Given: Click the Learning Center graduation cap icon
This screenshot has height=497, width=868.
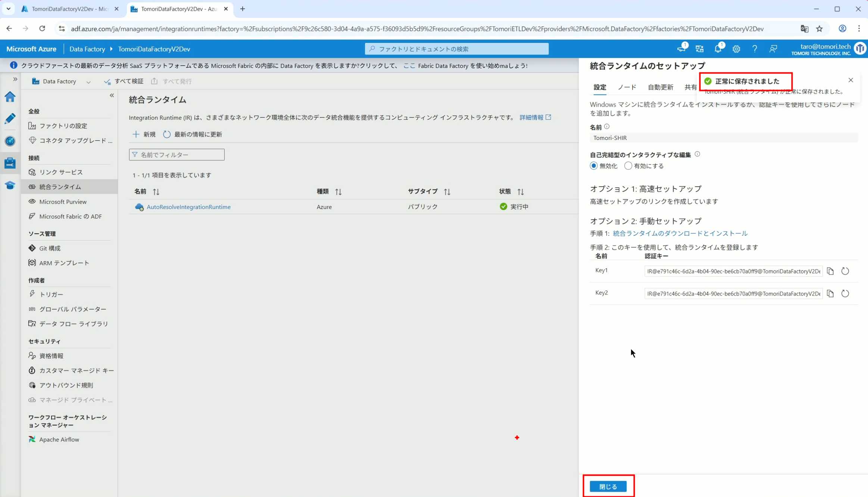Looking at the screenshot, I should pyautogui.click(x=10, y=185).
